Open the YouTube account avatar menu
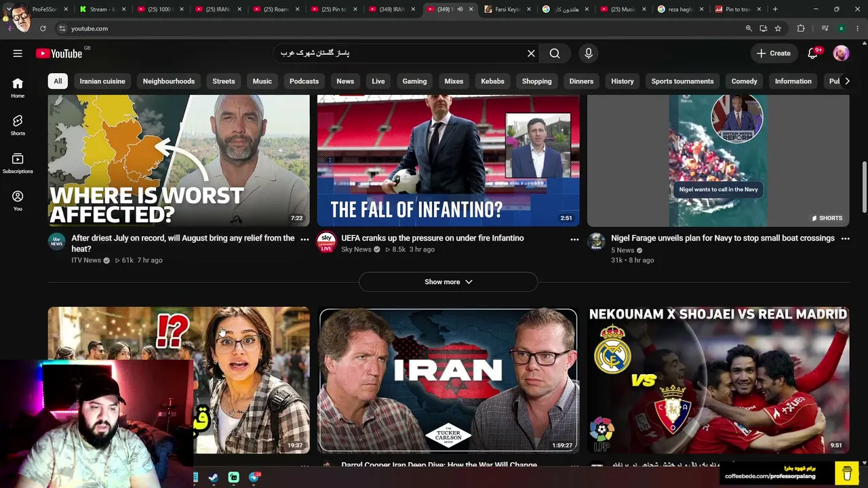Screen dimensions: 868x488 coord(841,54)
